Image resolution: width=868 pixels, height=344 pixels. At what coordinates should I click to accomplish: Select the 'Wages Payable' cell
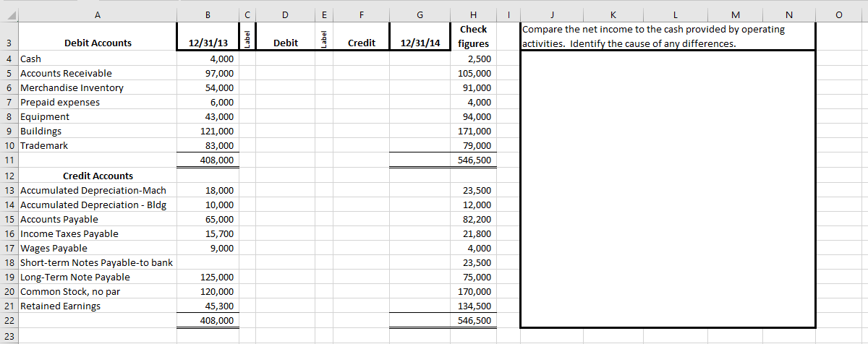[98, 248]
